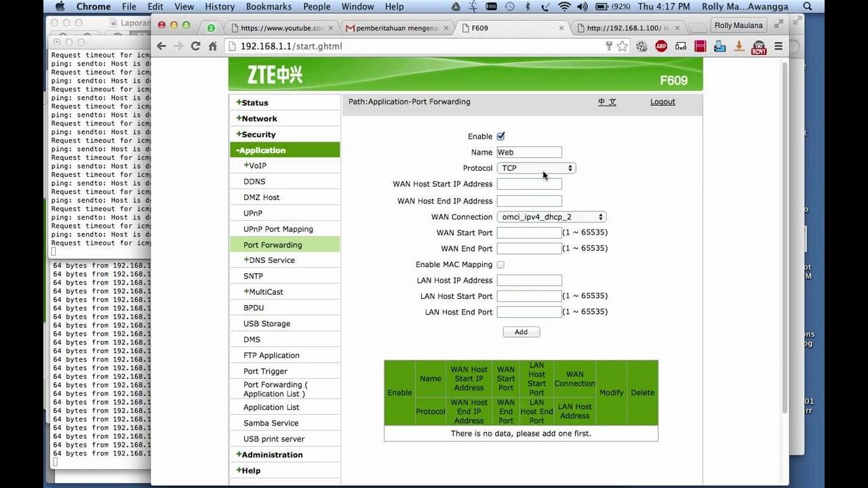Open the film reel extension icon
Image resolution: width=868 pixels, height=488 pixels.
[642, 46]
